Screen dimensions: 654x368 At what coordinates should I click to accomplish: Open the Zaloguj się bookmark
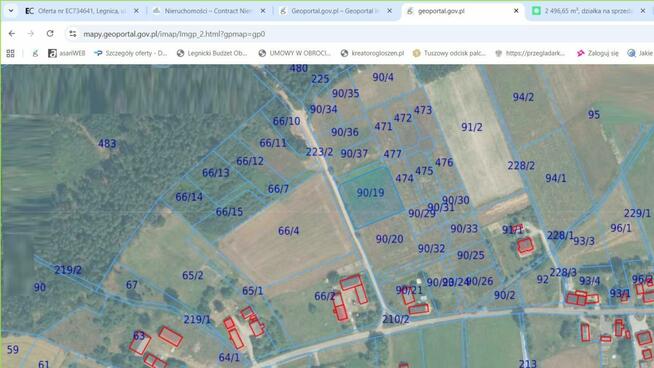(x=598, y=53)
